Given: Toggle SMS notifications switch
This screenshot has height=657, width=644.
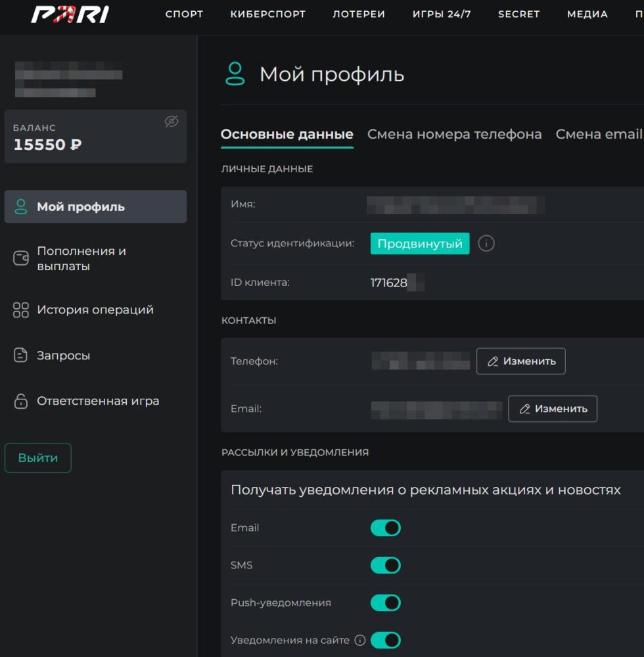Looking at the screenshot, I should (386, 565).
